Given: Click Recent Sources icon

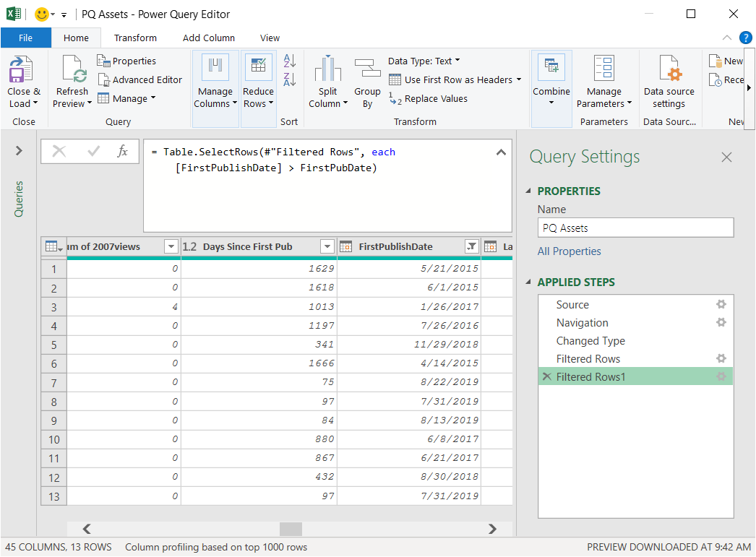Looking at the screenshot, I should pos(715,79).
